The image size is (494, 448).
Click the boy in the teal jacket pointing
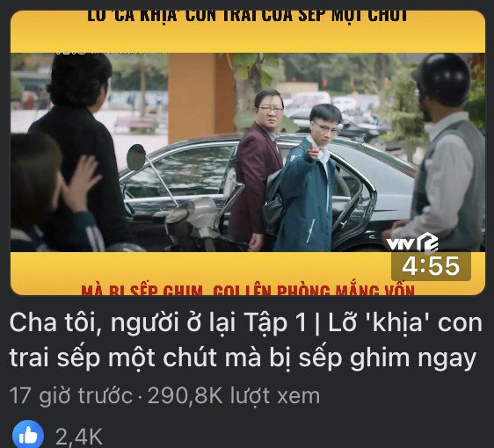307,177
